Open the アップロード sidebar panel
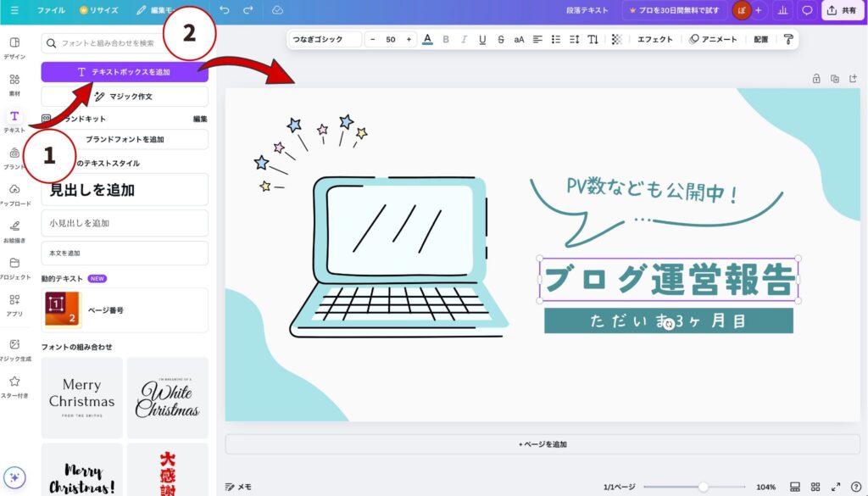 (x=14, y=195)
